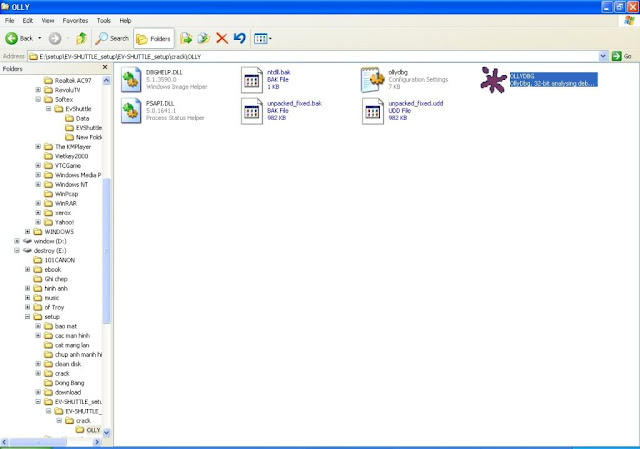Collapse the destroy (E:) drive node
This screenshot has width=640, height=449.
coord(17,250)
